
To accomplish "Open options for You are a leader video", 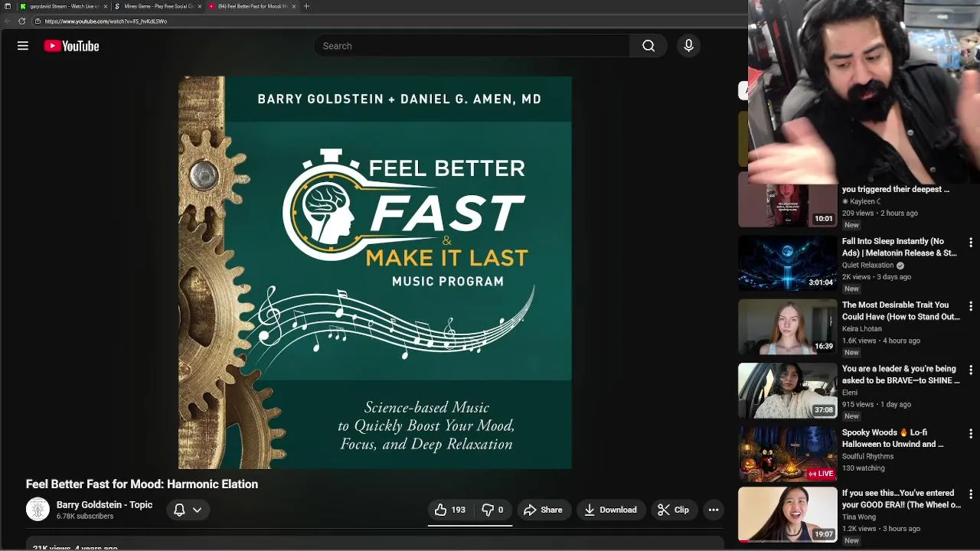I will pos(971,370).
